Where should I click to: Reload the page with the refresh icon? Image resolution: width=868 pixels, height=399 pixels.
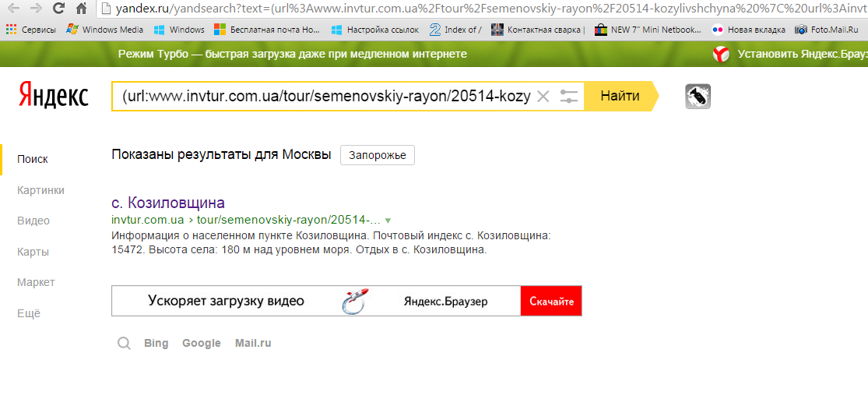pyautogui.click(x=60, y=9)
